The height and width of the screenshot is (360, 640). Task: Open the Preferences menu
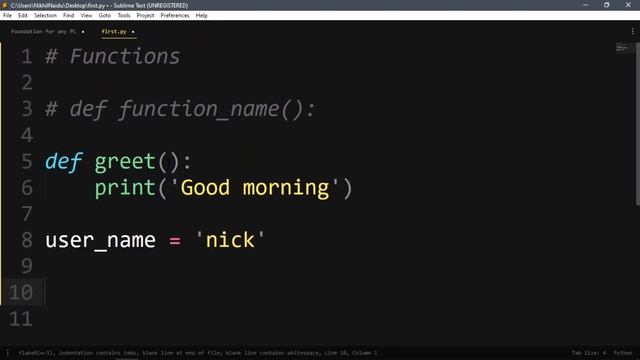click(175, 16)
